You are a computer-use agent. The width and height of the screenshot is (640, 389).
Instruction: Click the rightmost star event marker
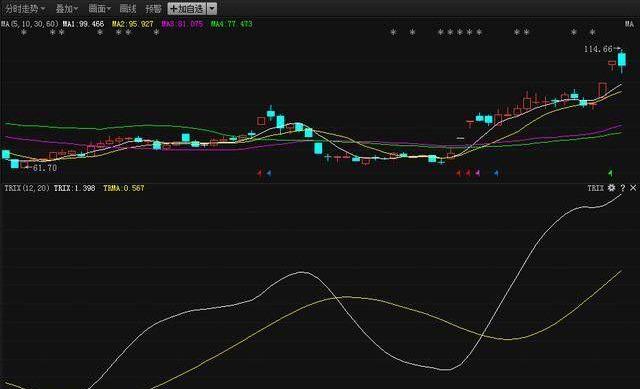[x=592, y=32]
